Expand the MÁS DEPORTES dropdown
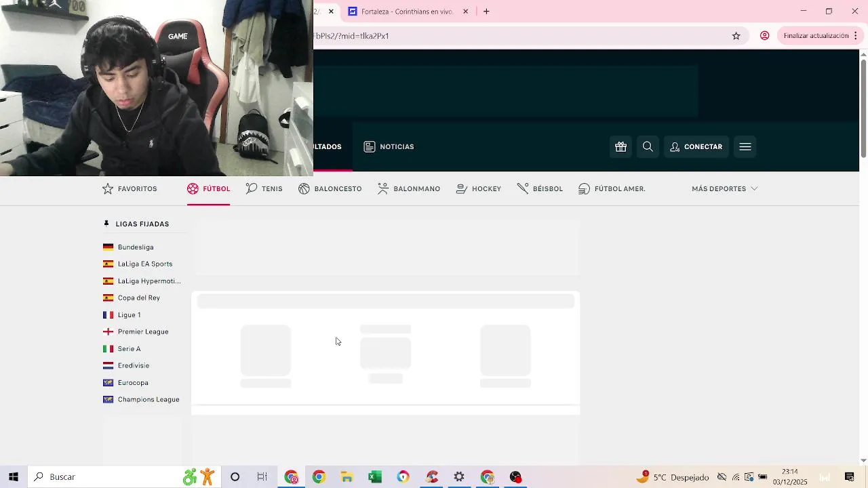868x488 pixels. tap(724, 188)
